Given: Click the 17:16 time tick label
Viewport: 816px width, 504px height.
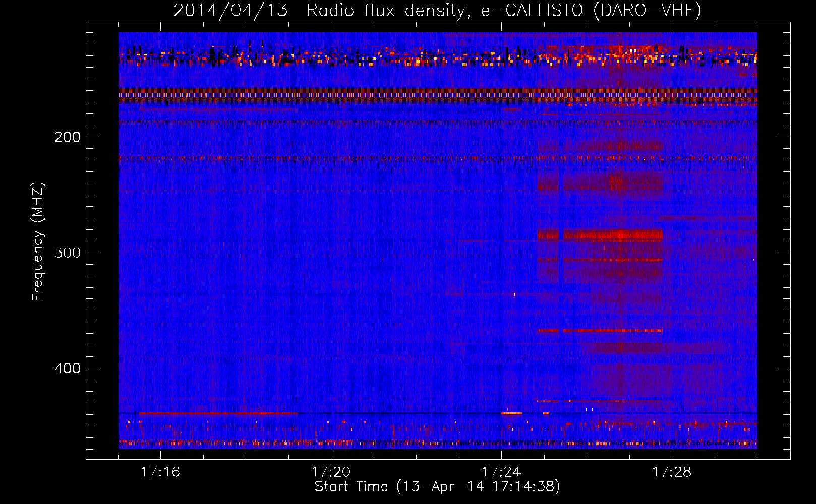Looking at the screenshot, I should tap(160, 472).
